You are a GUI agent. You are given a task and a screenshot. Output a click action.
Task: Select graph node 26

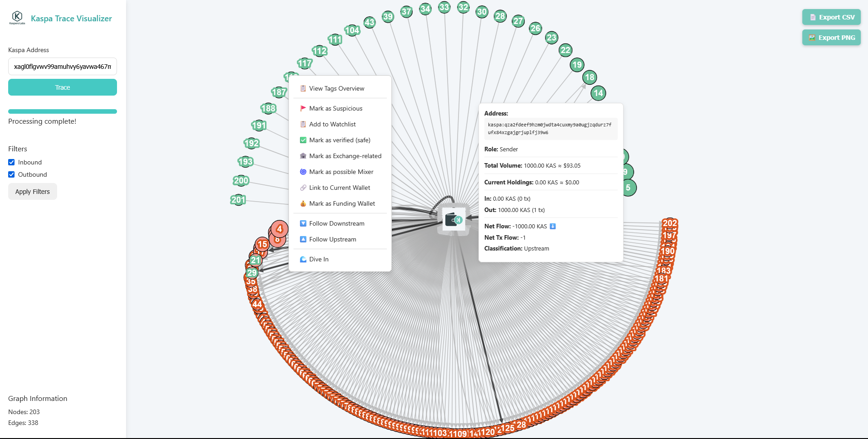(536, 28)
